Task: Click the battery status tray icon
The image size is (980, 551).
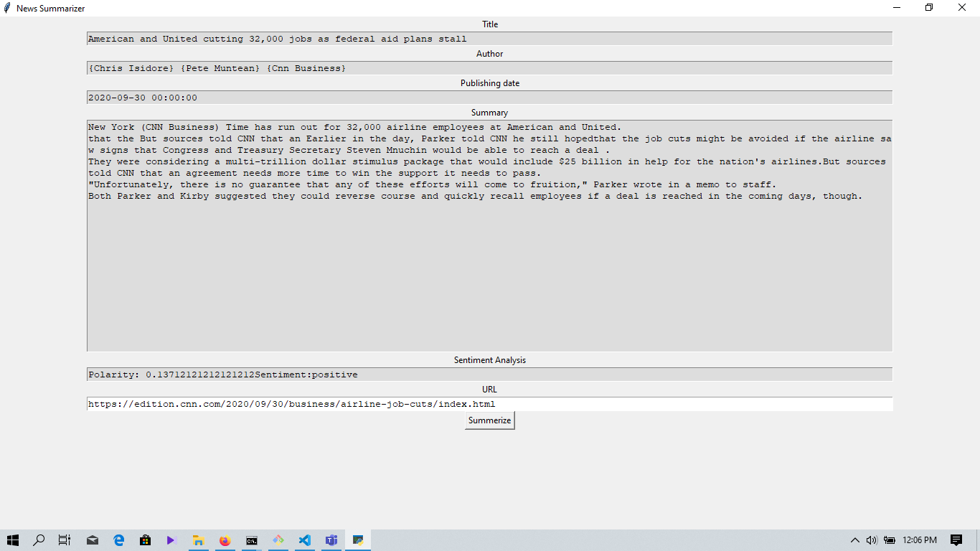Action: pos(890,540)
